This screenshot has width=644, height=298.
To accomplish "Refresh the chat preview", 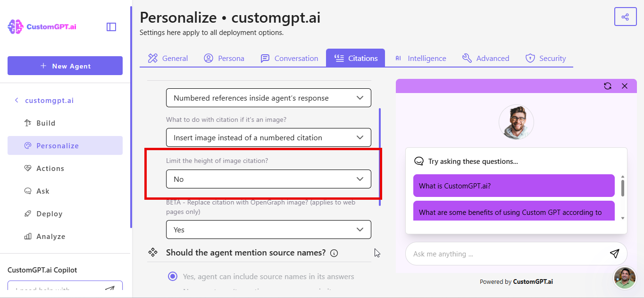I will coord(608,86).
